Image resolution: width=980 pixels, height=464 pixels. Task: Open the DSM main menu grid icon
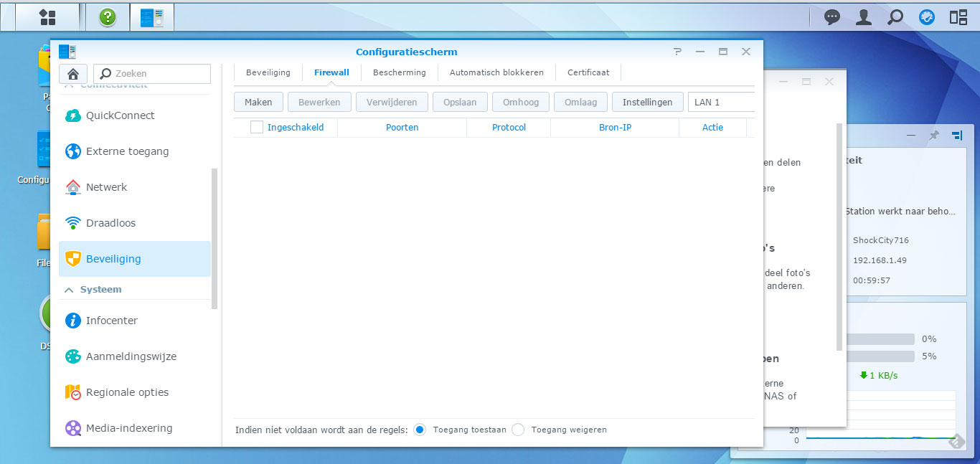(x=47, y=17)
